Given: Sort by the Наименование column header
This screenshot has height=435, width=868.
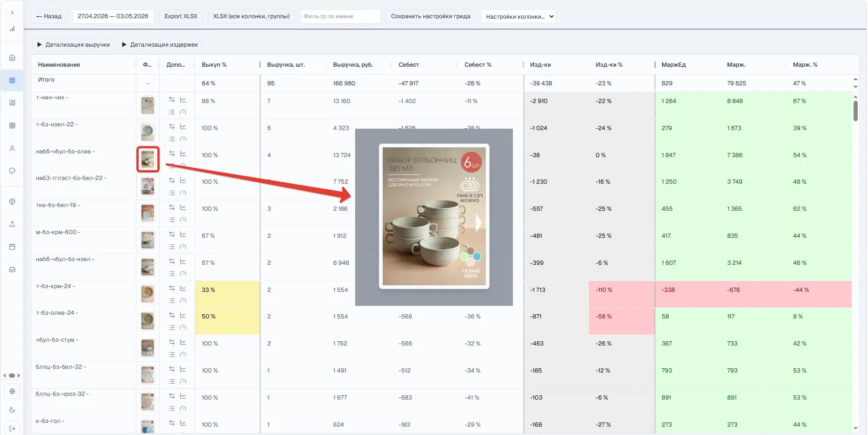Looking at the screenshot, I should [x=59, y=65].
